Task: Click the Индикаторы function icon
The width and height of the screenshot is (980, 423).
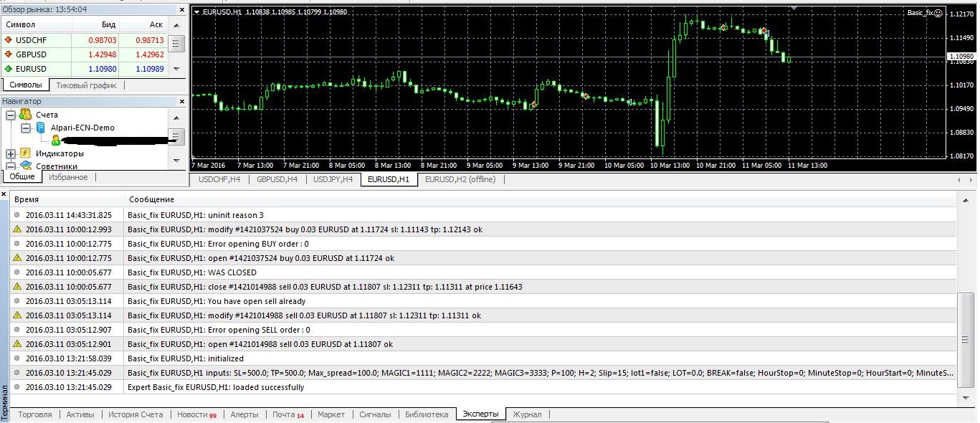Action: pos(25,153)
